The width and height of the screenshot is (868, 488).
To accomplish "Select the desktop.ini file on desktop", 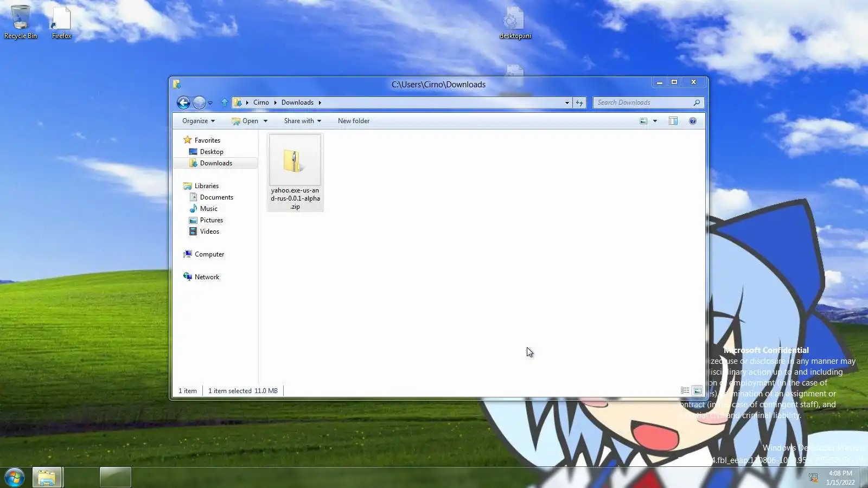I will point(515,22).
